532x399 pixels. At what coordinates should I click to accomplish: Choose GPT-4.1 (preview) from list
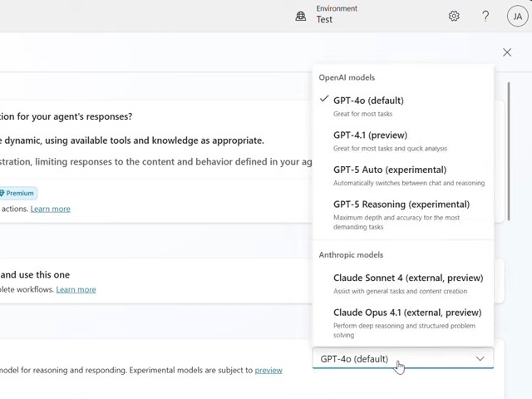(x=370, y=135)
